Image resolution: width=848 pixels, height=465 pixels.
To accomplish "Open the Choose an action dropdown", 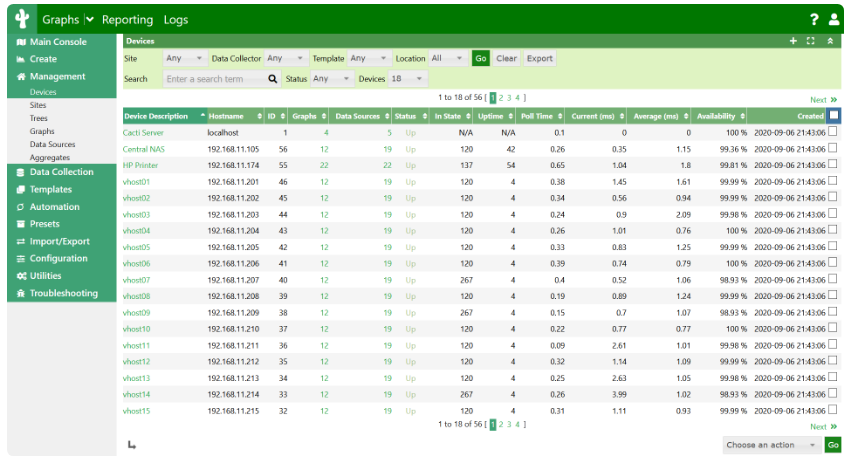I will click(771, 445).
